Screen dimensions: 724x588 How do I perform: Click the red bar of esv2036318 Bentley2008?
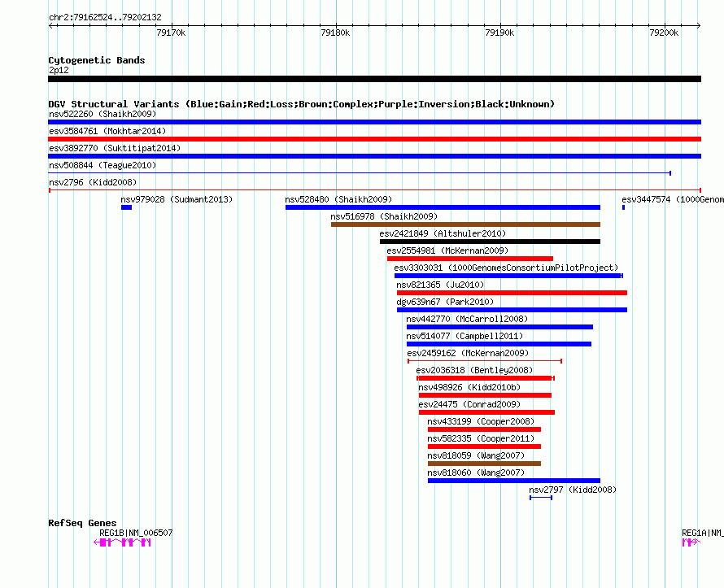[x=486, y=378]
